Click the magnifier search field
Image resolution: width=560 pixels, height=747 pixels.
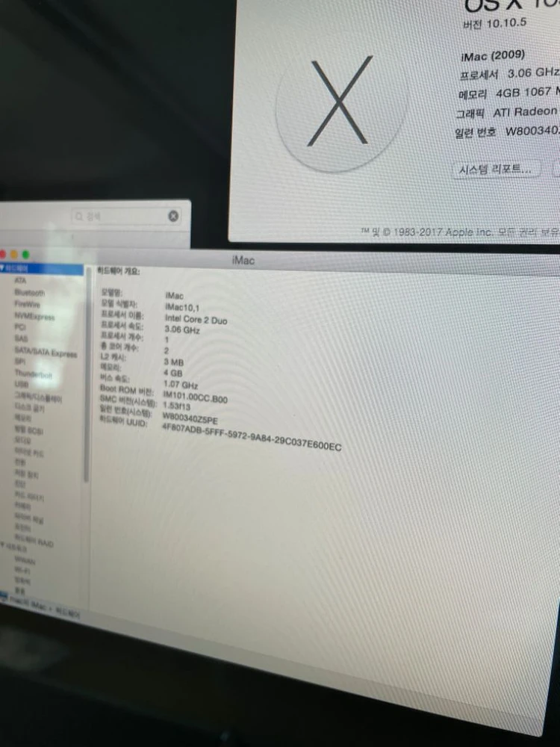126,217
